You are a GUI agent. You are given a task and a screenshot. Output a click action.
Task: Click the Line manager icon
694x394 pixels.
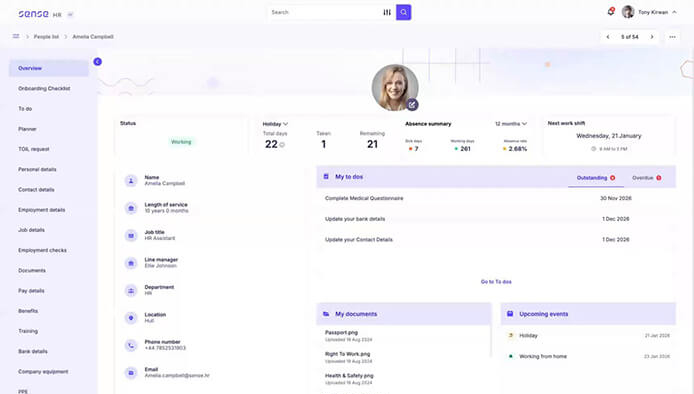[x=131, y=263]
